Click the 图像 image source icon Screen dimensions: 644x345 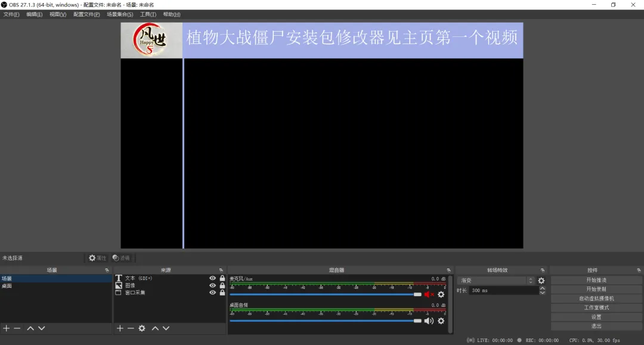click(119, 285)
